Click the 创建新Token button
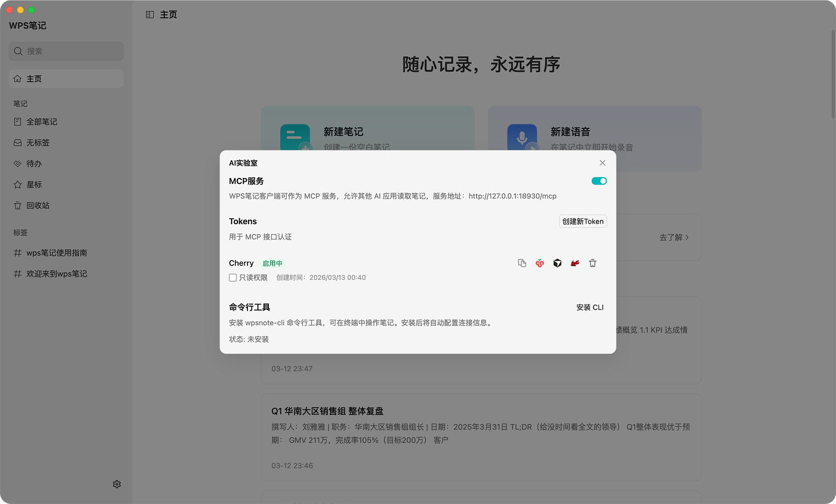 582,221
